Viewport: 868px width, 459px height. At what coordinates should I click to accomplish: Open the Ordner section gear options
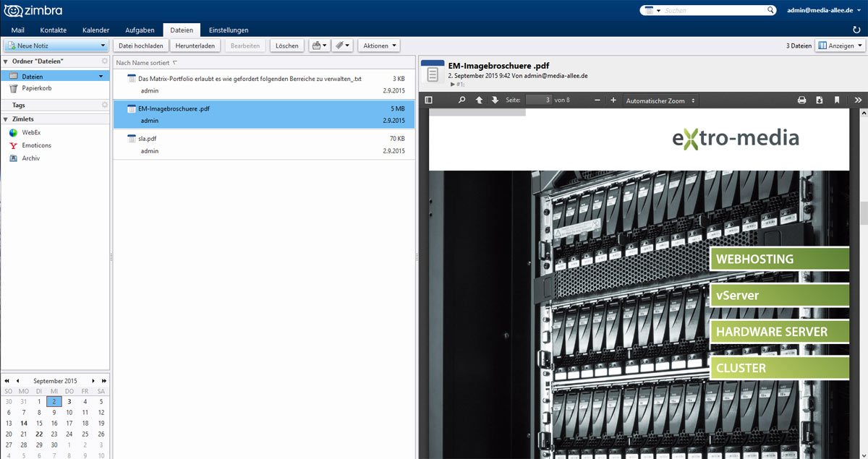click(x=104, y=61)
